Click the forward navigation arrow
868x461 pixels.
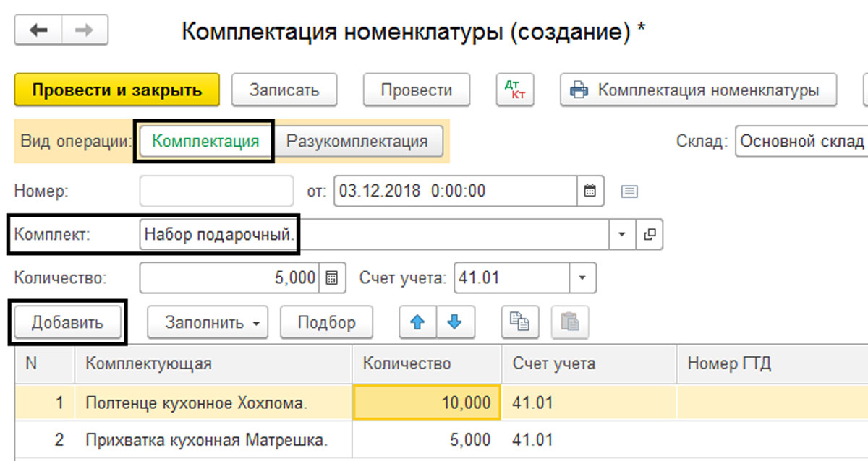tap(85, 30)
